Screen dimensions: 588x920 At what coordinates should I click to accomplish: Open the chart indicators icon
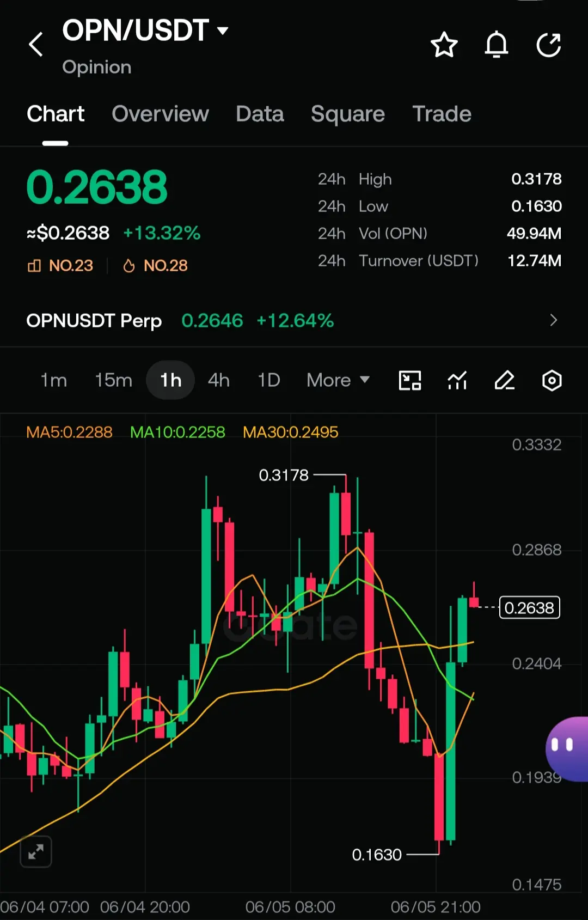click(457, 380)
